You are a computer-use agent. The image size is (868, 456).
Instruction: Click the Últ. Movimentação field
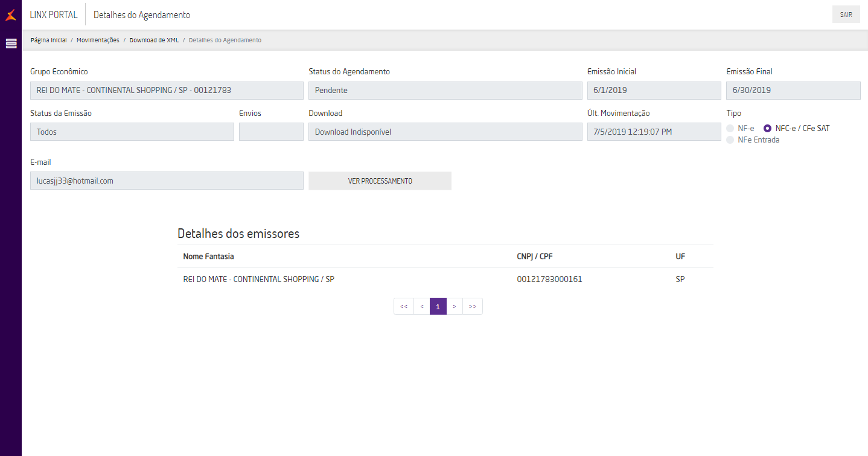click(654, 132)
